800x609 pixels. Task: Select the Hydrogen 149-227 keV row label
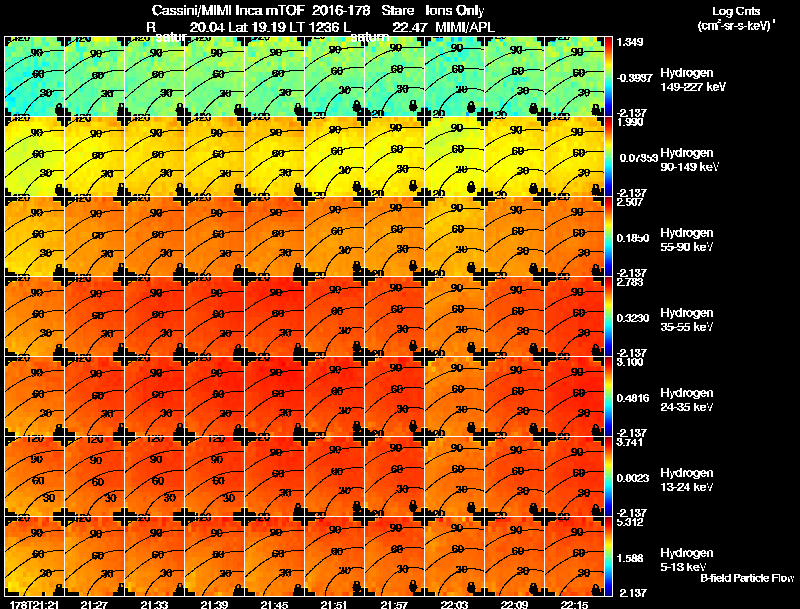(x=693, y=80)
